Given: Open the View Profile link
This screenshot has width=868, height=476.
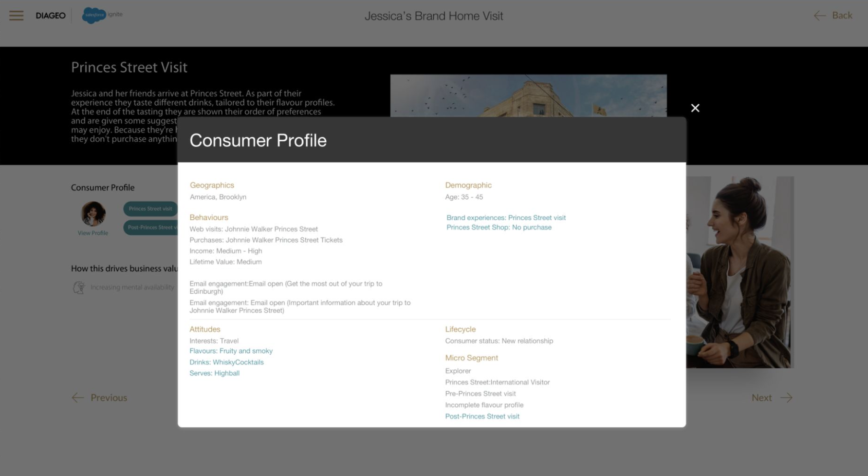Looking at the screenshot, I should click(93, 233).
